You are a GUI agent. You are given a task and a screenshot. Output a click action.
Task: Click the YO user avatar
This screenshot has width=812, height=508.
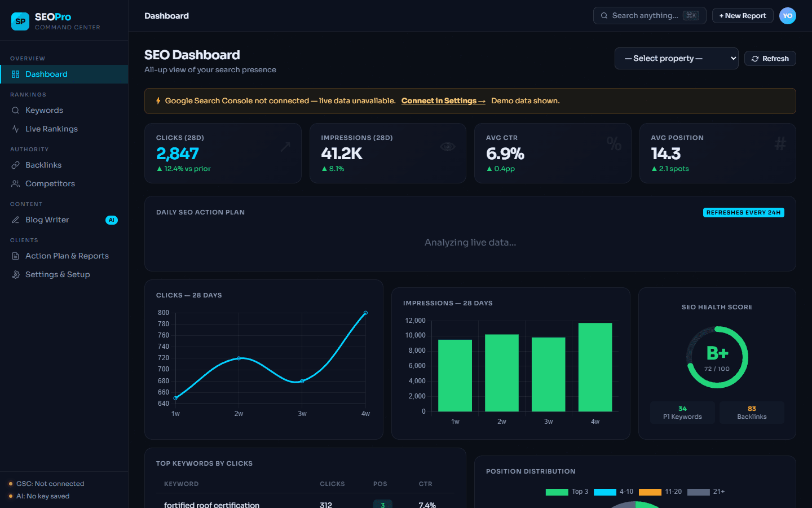(788, 16)
